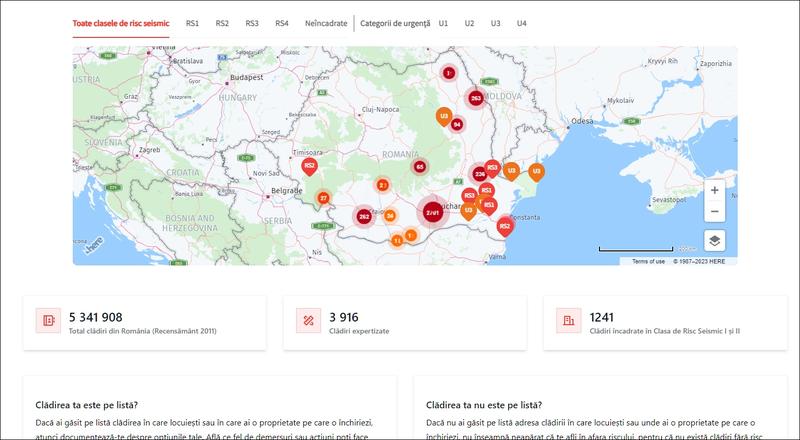This screenshot has height=440, width=800.
Task: Click the RS2 map pin near Timisoara
Action: (x=309, y=166)
